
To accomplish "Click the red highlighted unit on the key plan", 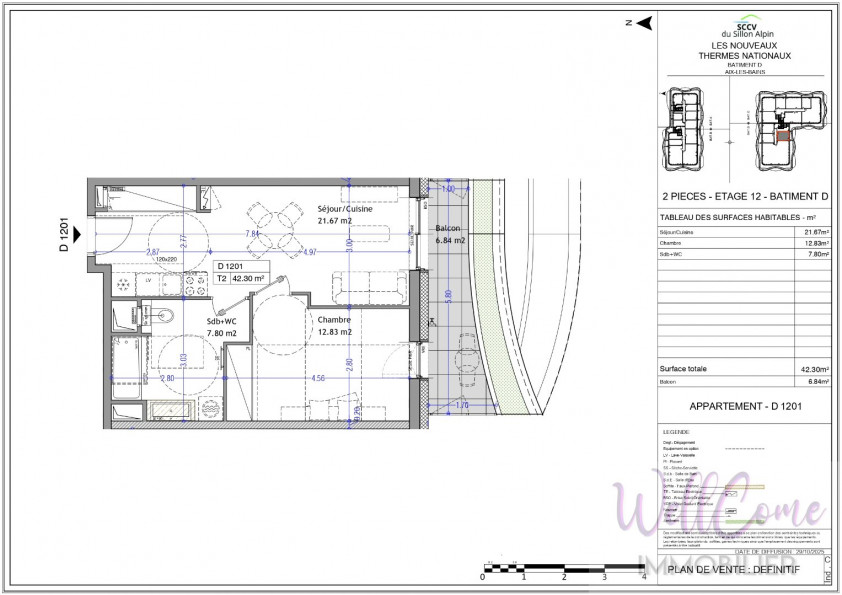I will (x=784, y=134).
